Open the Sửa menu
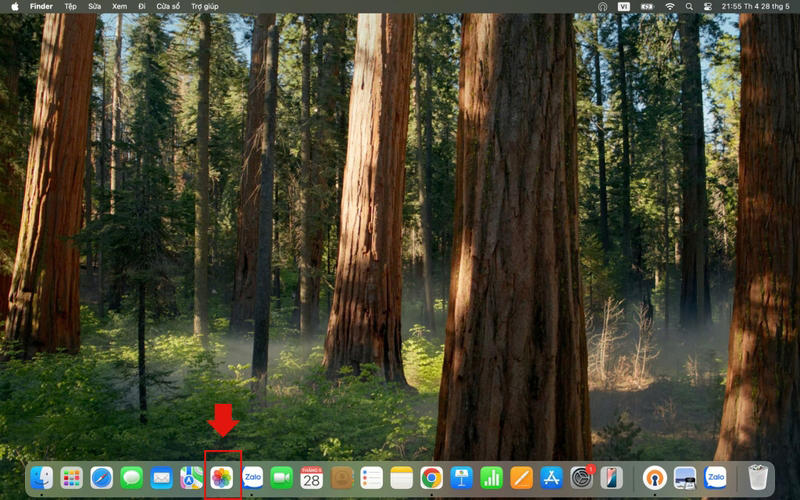The width and height of the screenshot is (800, 500). point(94,7)
